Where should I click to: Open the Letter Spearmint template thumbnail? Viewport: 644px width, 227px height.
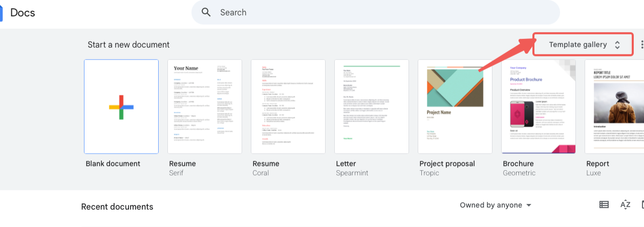tap(372, 107)
